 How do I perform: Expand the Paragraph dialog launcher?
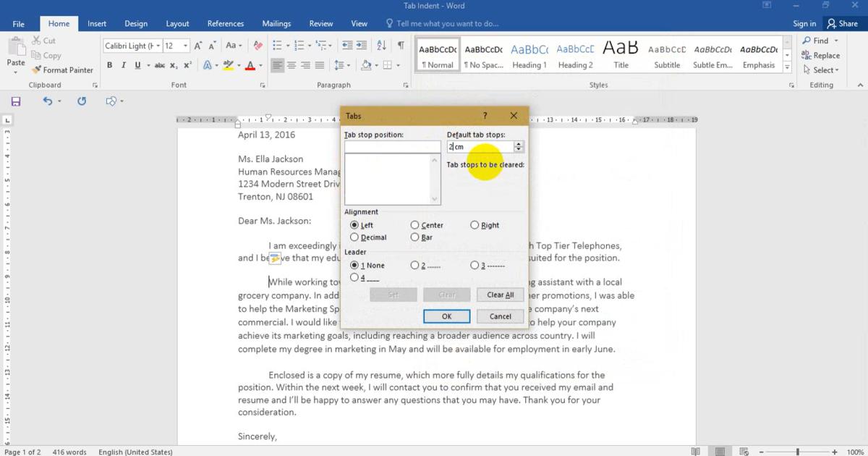tap(406, 85)
